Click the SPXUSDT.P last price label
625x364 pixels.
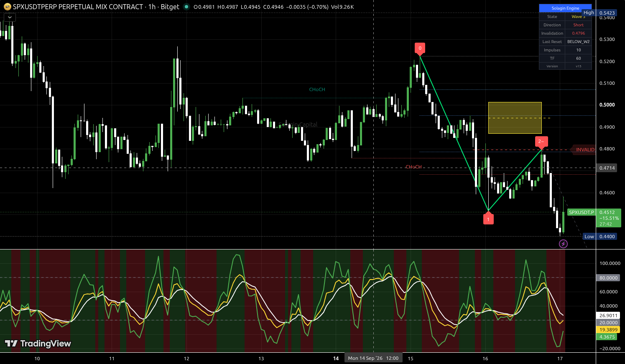[582, 212]
